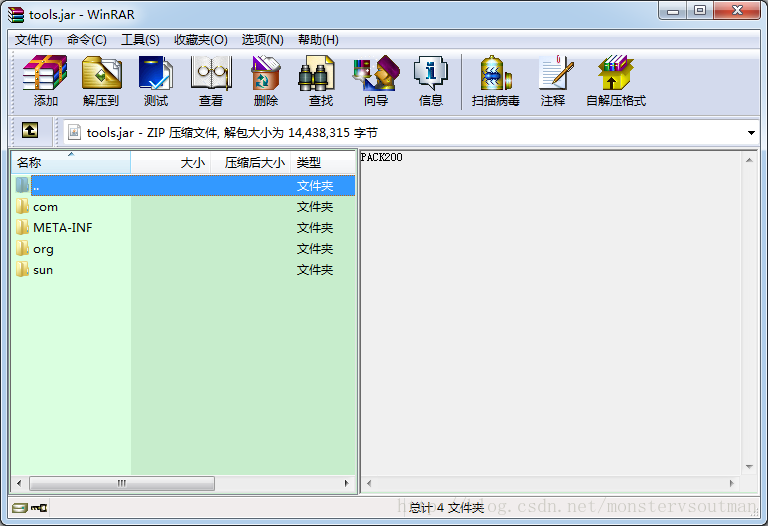This screenshot has height=526, width=768.
Task: Click the parent '..' folder icon
Action: 22,185
